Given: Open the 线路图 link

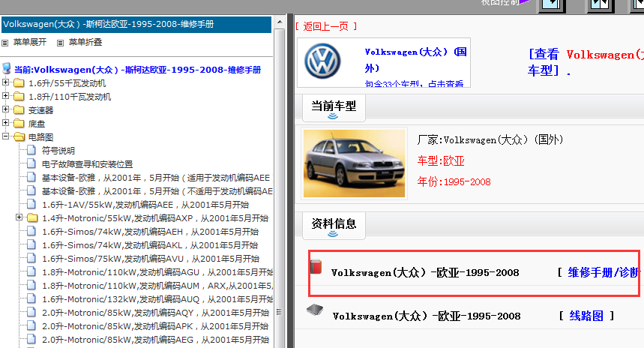Looking at the screenshot, I should point(586,316).
